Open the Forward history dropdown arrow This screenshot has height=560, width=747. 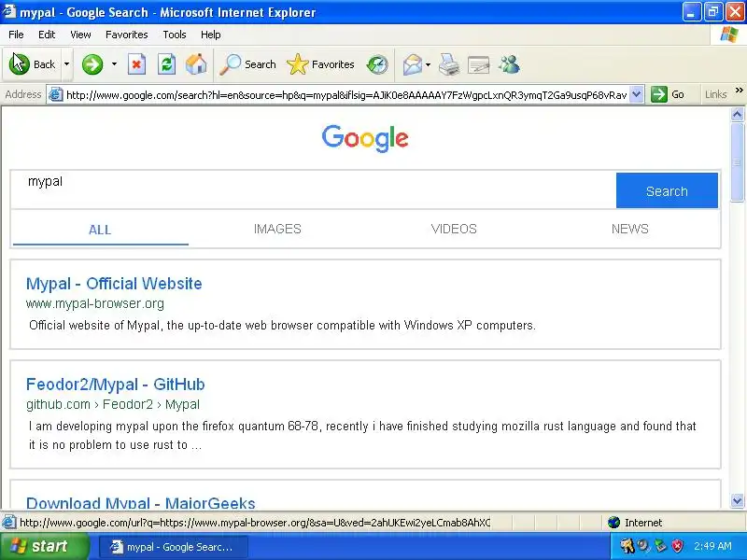114,64
